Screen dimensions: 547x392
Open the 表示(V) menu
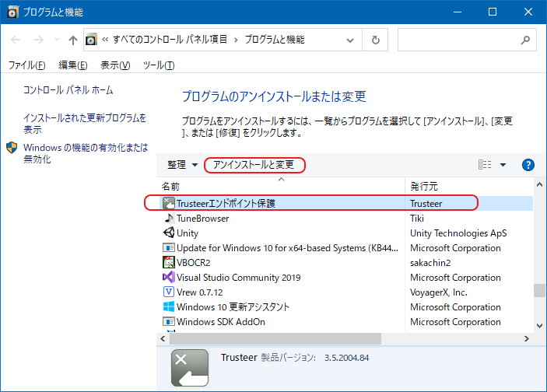(115, 65)
